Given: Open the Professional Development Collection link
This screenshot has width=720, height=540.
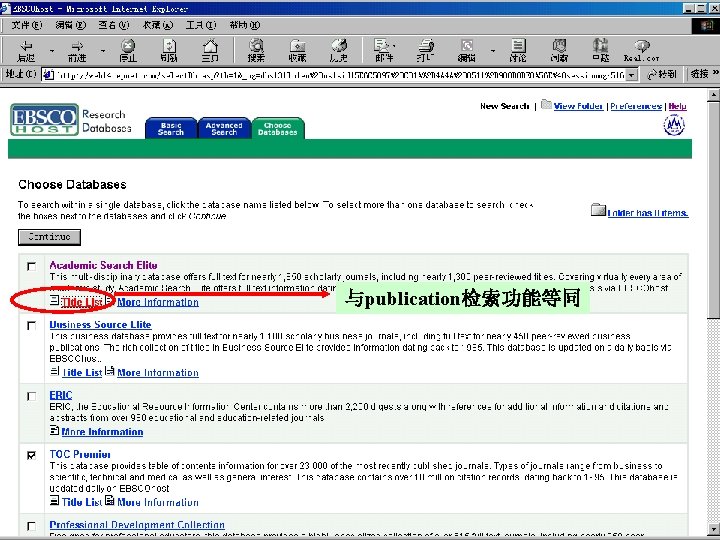Looking at the screenshot, I should 137,524.
